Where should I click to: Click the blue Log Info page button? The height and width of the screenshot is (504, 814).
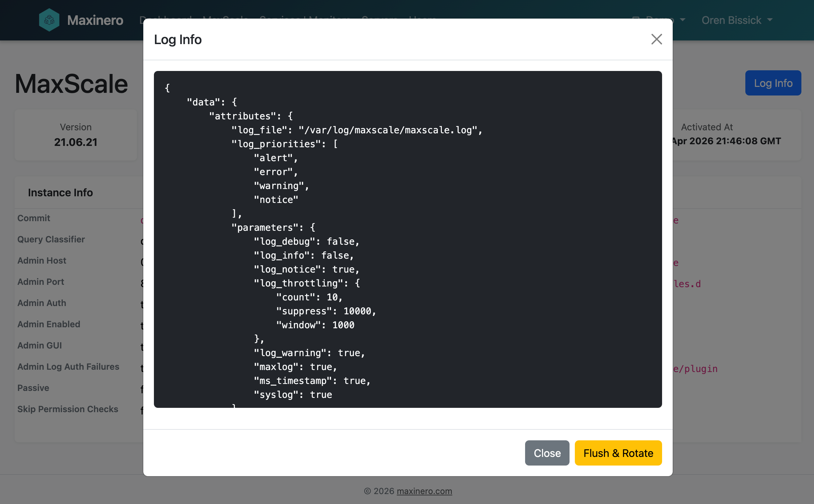click(x=773, y=83)
